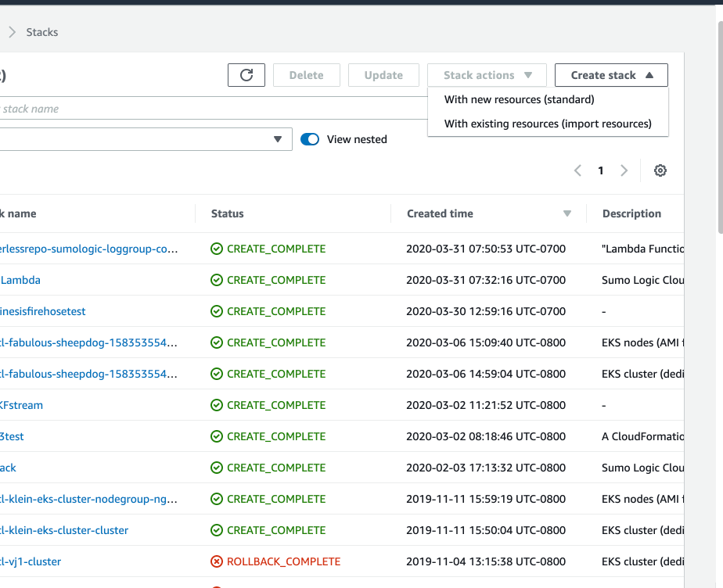This screenshot has width=723, height=588.
Task: Toggle the View nested switch off
Action: [310, 139]
